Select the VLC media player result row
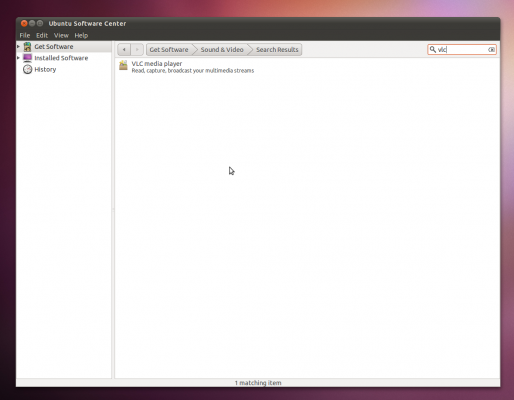 point(307,67)
